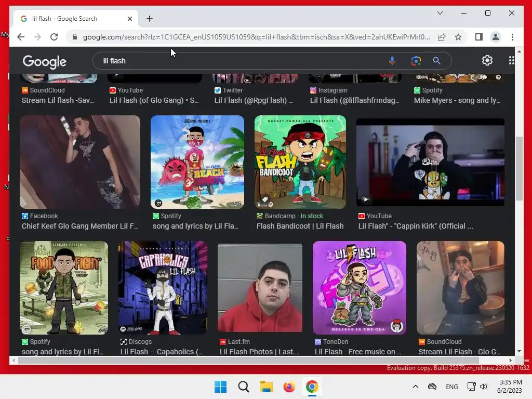The image size is (532, 399).
Task: Click the URL in the address bar
Action: click(256, 37)
